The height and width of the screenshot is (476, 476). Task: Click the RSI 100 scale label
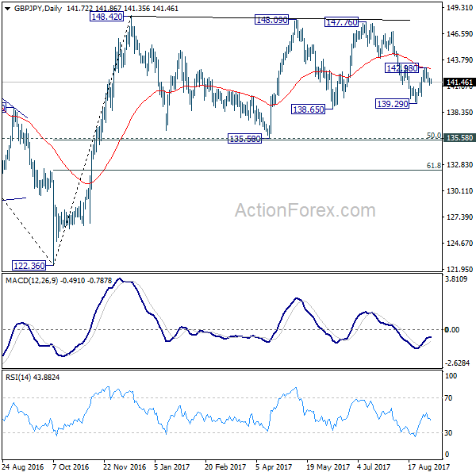pyautogui.click(x=451, y=376)
